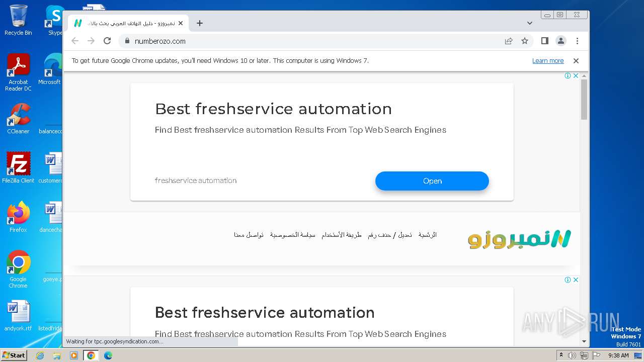
Task: Open the top Best freshservice automation headline
Action: (273, 109)
